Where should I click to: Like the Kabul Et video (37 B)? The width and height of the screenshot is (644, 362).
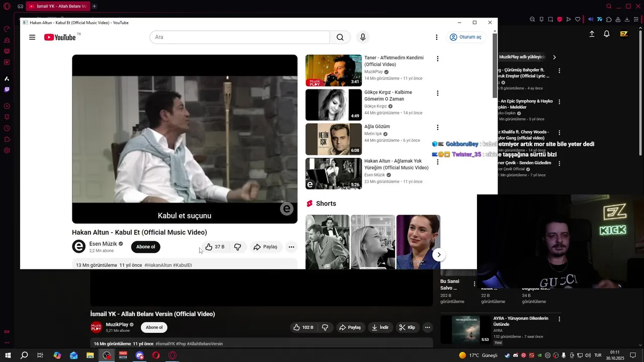215,247
